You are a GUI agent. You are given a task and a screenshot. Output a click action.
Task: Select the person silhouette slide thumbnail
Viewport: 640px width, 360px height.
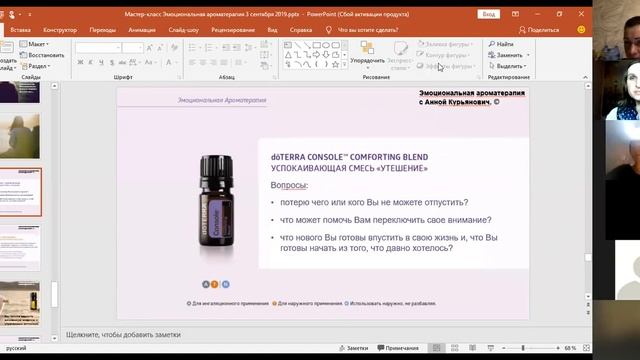tap(20, 136)
